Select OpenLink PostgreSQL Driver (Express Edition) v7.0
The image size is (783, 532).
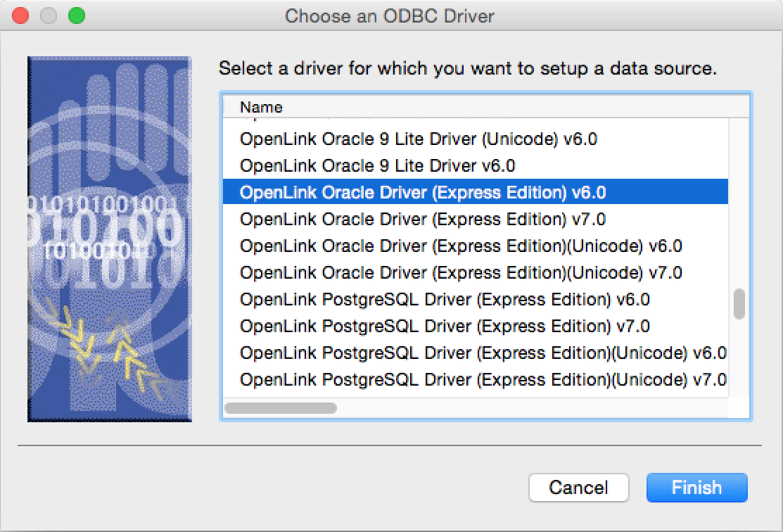pyautogui.click(x=476, y=326)
